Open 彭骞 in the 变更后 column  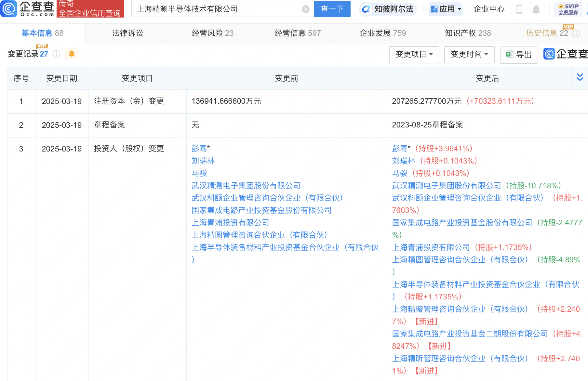(x=400, y=149)
